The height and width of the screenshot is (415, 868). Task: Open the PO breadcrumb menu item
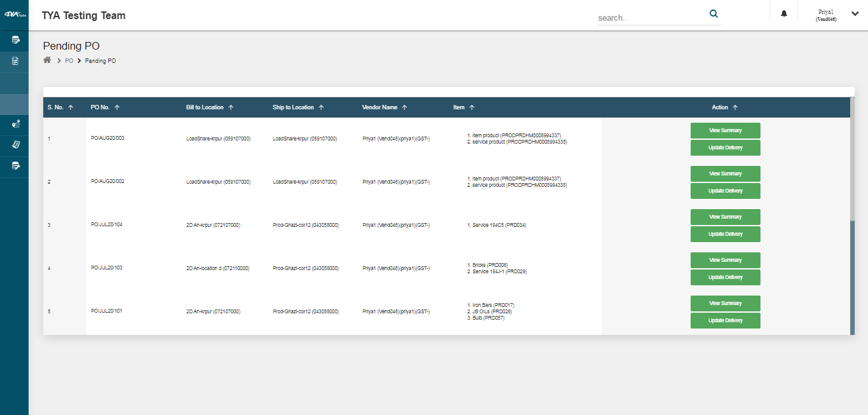click(x=68, y=60)
